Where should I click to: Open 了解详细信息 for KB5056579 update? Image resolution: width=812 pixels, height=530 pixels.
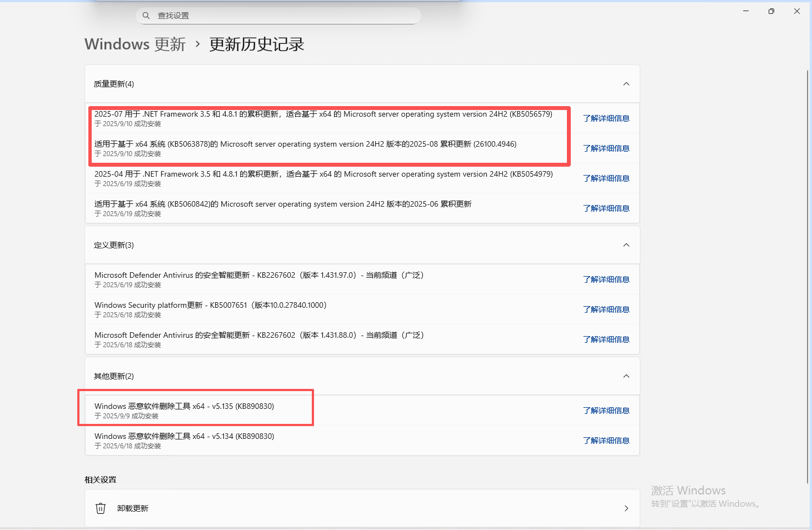[x=606, y=118]
